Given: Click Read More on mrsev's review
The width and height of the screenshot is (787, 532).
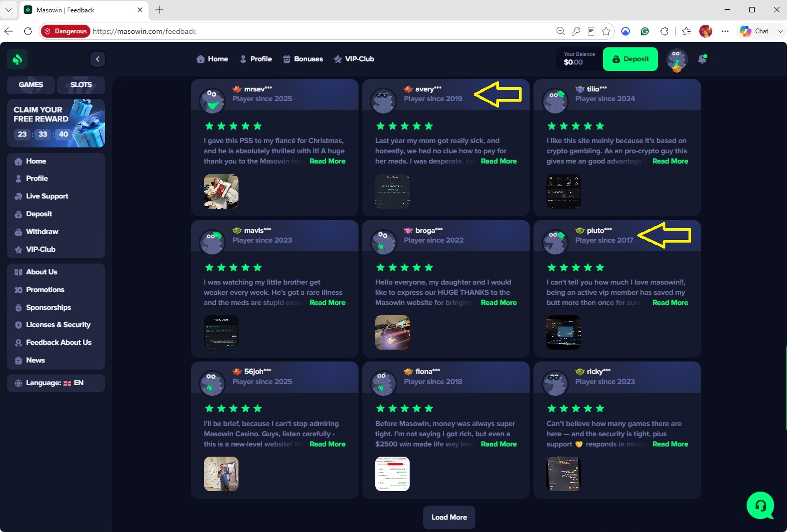Looking at the screenshot, I should point(327,161).
